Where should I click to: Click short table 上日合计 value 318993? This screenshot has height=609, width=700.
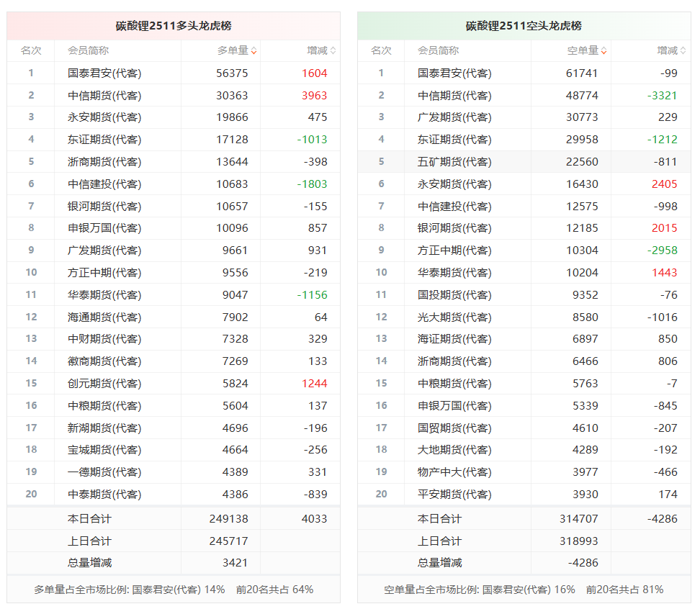[x=578, y=541]
